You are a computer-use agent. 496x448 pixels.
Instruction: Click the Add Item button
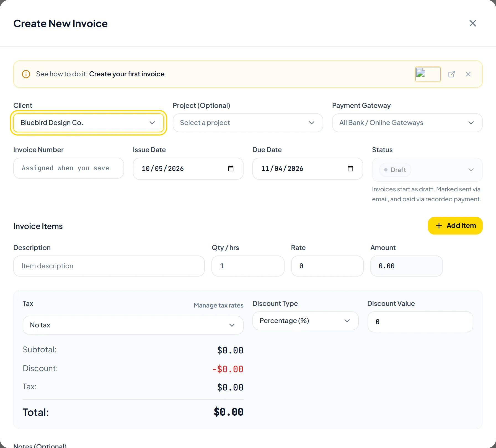455,226
